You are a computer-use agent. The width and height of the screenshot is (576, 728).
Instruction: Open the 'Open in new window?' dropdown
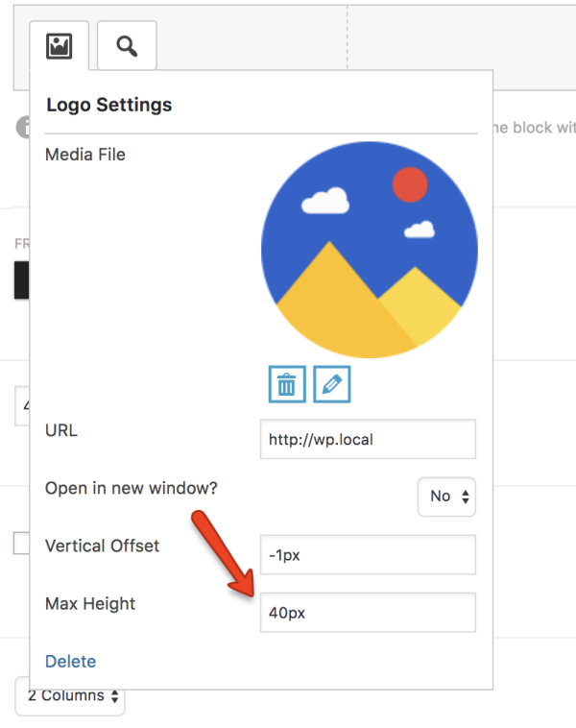[x=446, y=497]
